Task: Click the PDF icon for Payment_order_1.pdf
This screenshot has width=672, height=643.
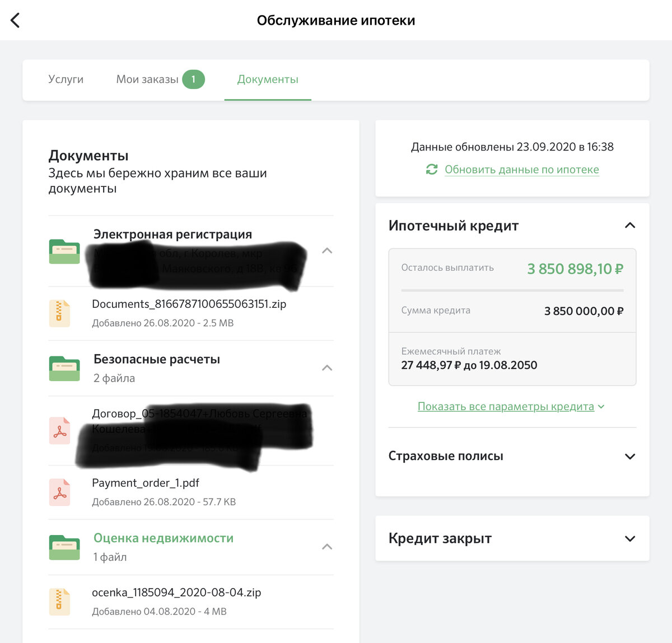Action: click(x=59, y=491)
